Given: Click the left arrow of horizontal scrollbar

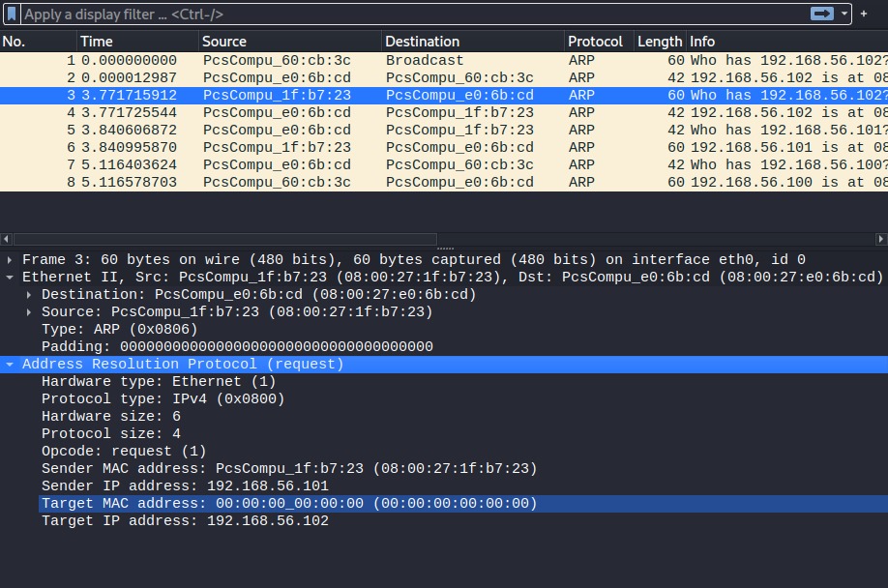Looking at the screenshot, I should click(x=6, y=239).
